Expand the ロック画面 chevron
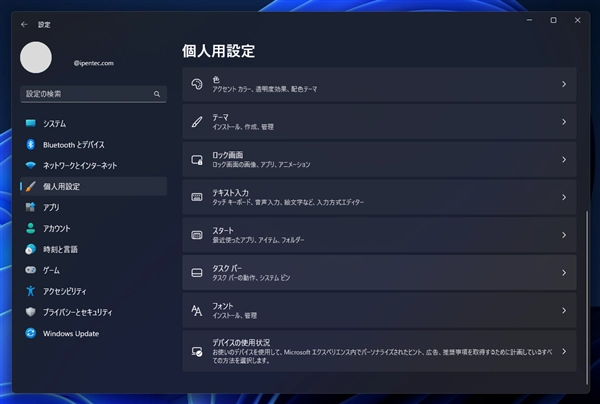Viewport: 600px width, 404px height. tap(564, 160)
